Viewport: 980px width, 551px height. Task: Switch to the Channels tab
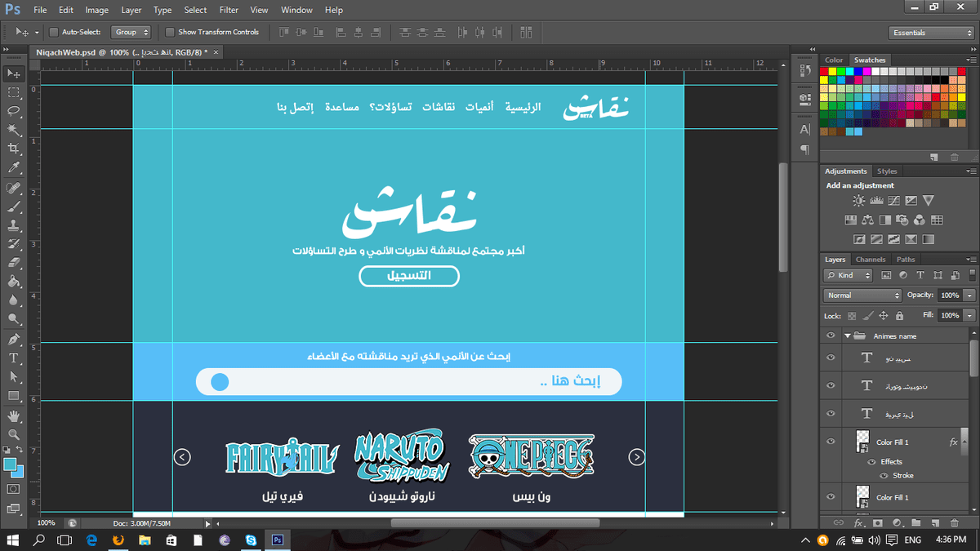tap(870, 260)
